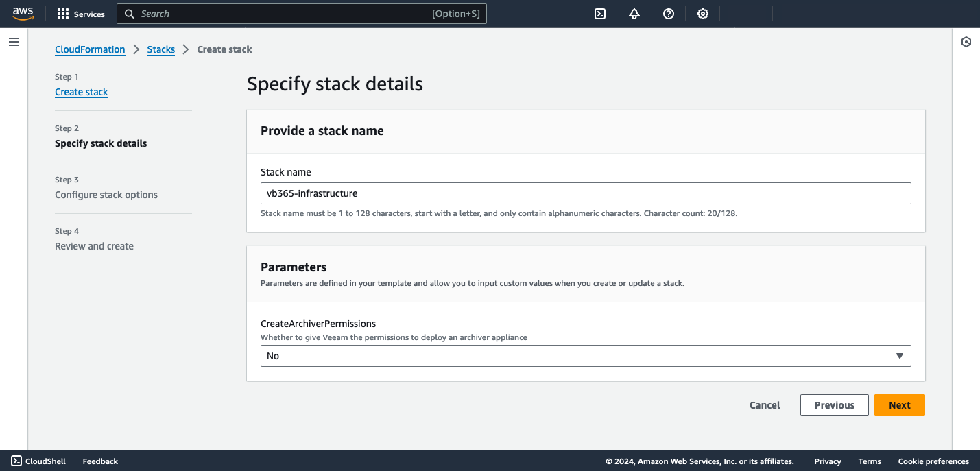Expand the sidebar with the hamburger icon
Screen dimensions: 980x471
[13, 42]
